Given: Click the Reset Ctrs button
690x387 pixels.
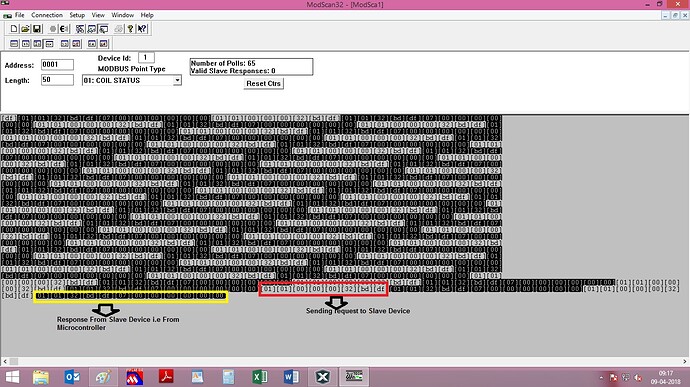Looking at the screenshot, I should click(263, 84).
